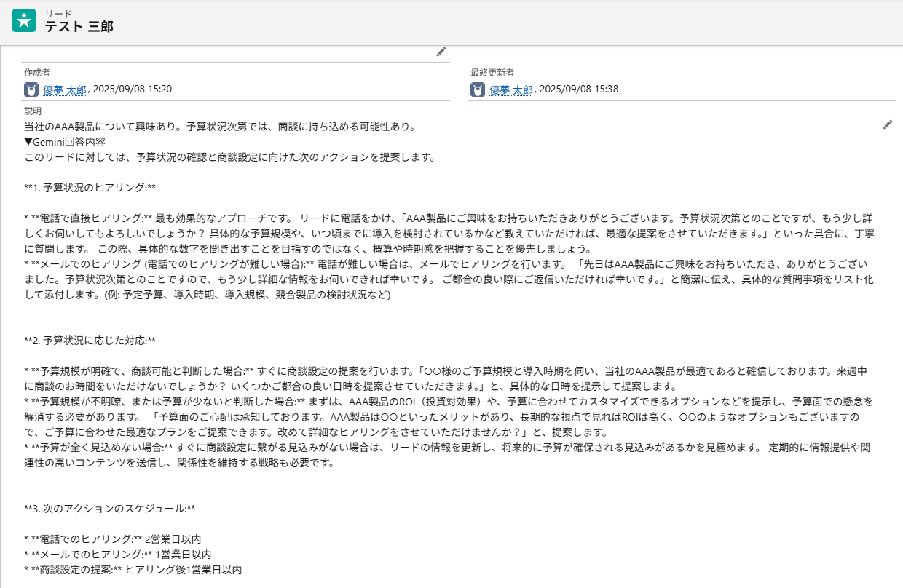The width and height of the screenshot is (903, 588).
Task: Click the last modifier's avatar icon
Action: [x=478, y=90]
